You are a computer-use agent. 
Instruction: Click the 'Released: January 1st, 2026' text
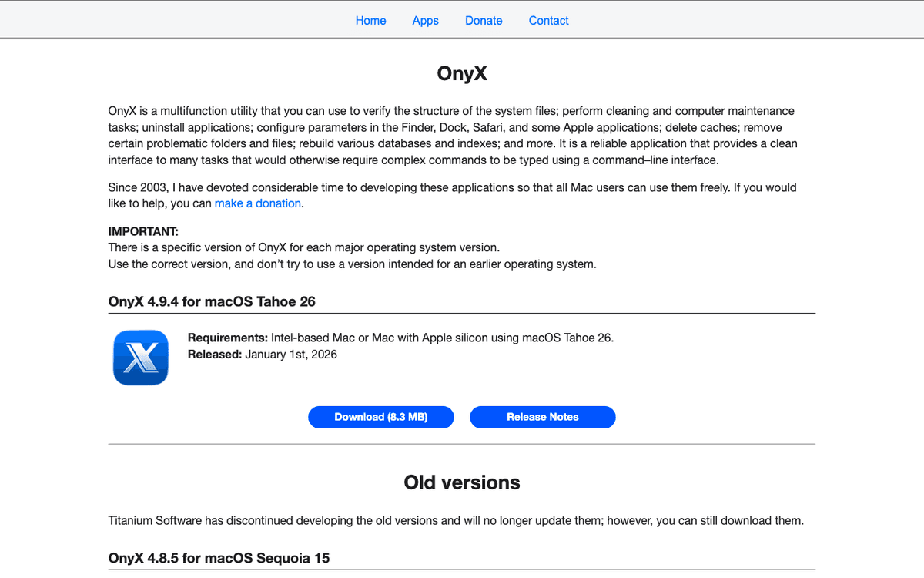pyautogui.click(x=263, y=355)
